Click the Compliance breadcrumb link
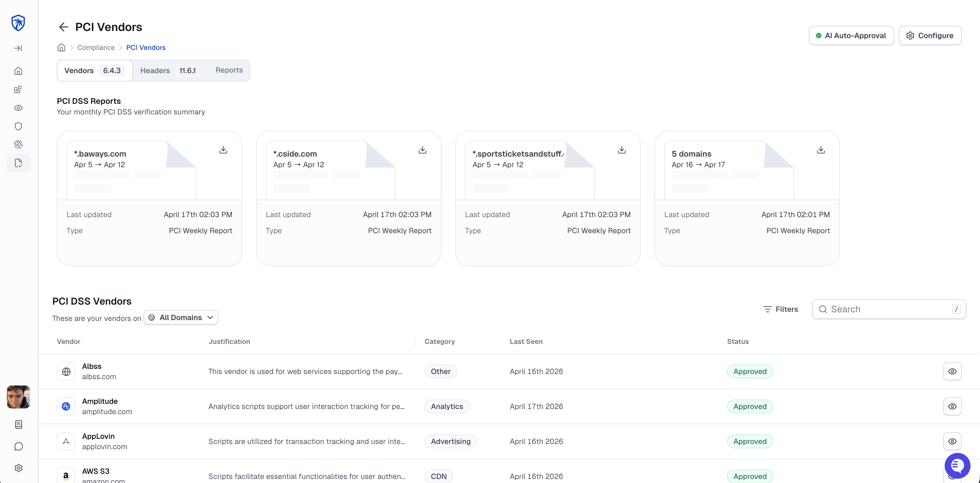Viewport: 980px width, 483px height. click(x=96, y=48)
